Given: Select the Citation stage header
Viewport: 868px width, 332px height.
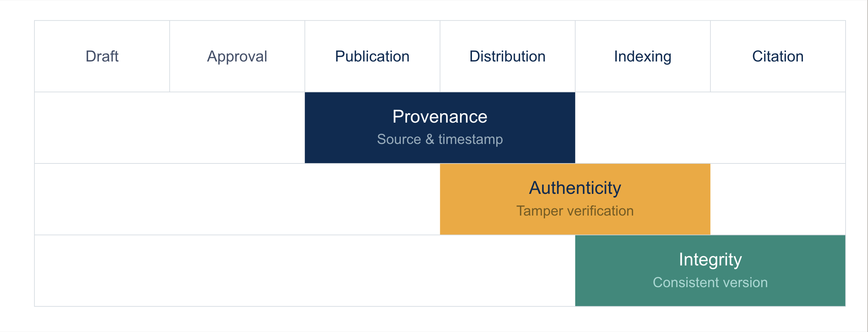Looking at the screenshot, I should [778, 56].
